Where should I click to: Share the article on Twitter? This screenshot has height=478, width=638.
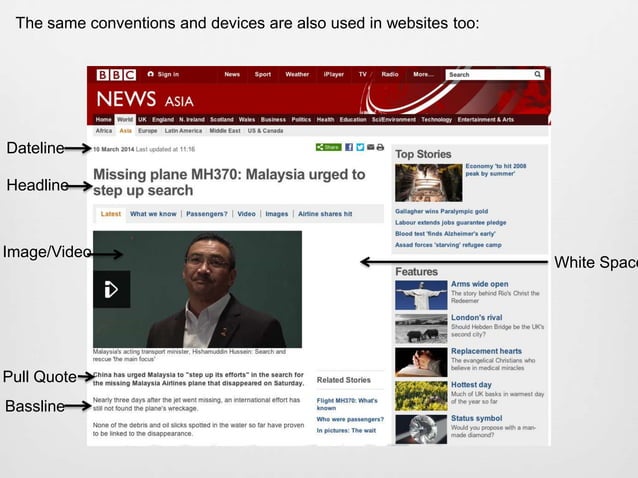[360, 147]
